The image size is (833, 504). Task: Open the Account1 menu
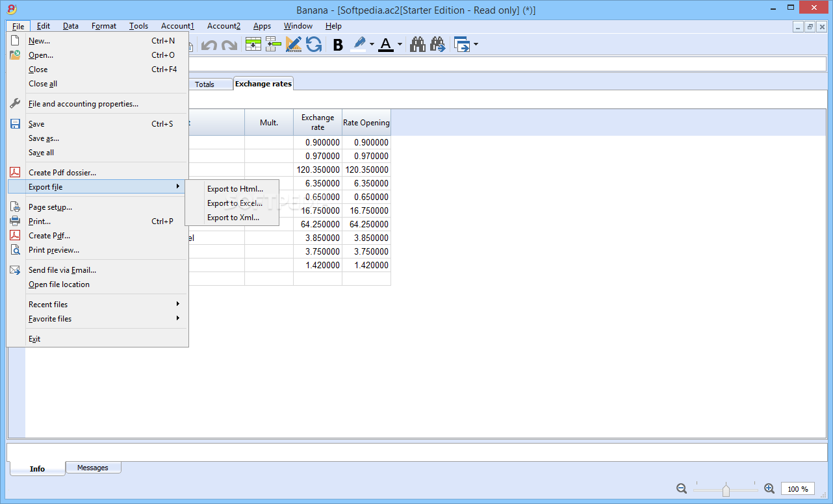click(x=177, y=26)
